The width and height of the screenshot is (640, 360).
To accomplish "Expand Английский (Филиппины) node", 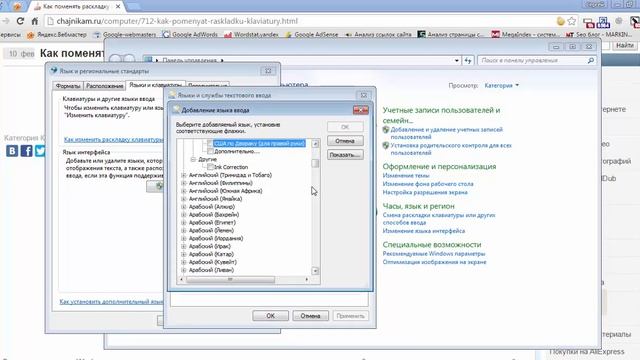I will pos(184,183).
